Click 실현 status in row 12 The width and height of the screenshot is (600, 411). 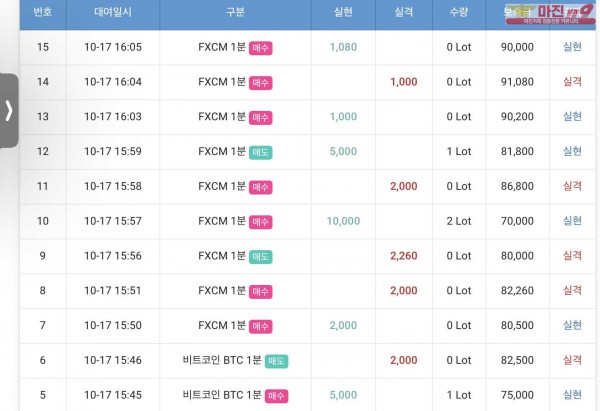[x=572, y=151]
